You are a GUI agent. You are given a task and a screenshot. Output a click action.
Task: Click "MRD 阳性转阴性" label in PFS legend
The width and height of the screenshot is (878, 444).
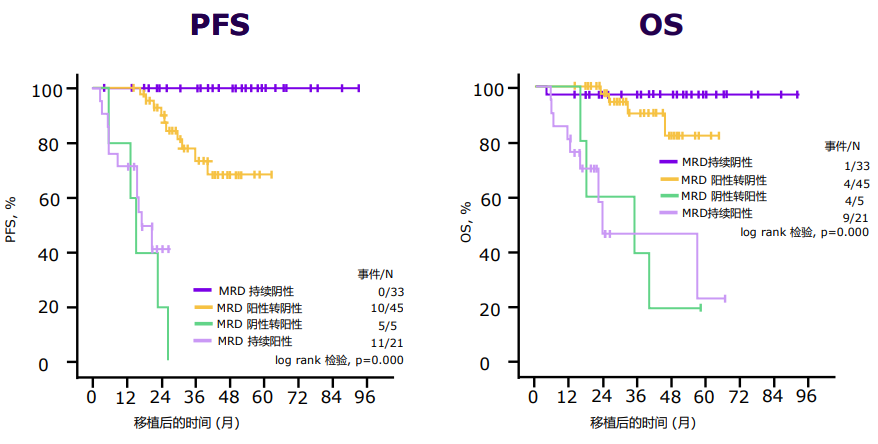tap(260, 308)
